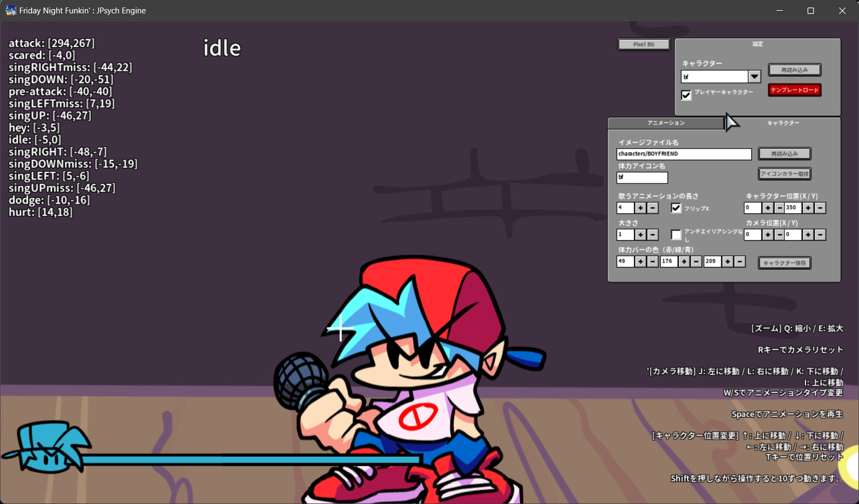Enable the アンチエイリアシングなし checkbox
Screen dimensions: 859x504
click(x=676, y=234)
